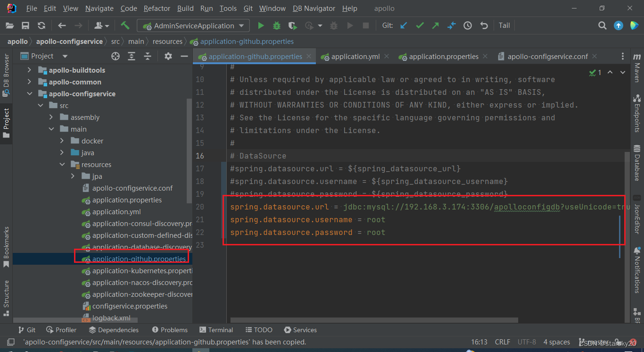This screenshot has width=644, height=352.
Task: Click the Git Commit checkmark icon
Action: [x=420, y=25]
